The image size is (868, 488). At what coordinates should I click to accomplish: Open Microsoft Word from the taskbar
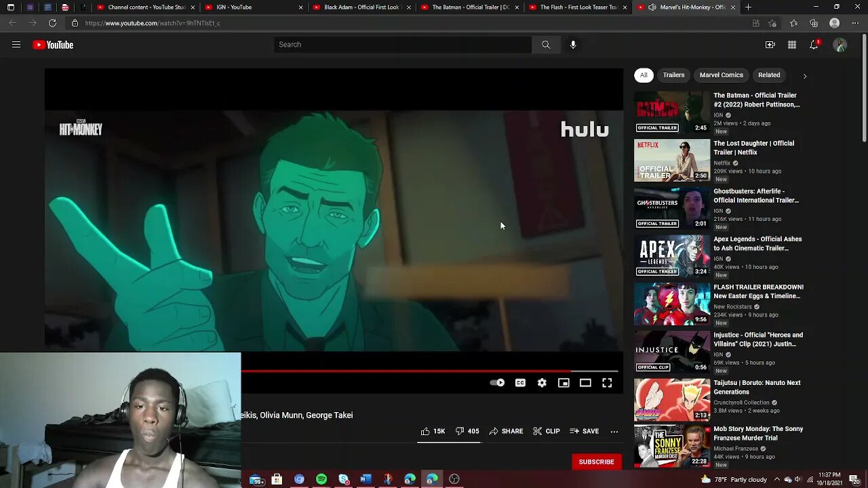(x=366, y=479)
